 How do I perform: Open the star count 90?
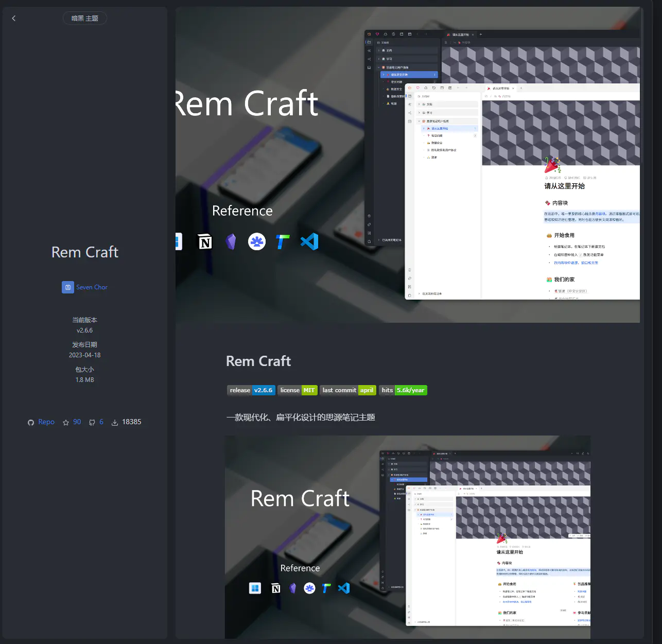coord(77,422)
